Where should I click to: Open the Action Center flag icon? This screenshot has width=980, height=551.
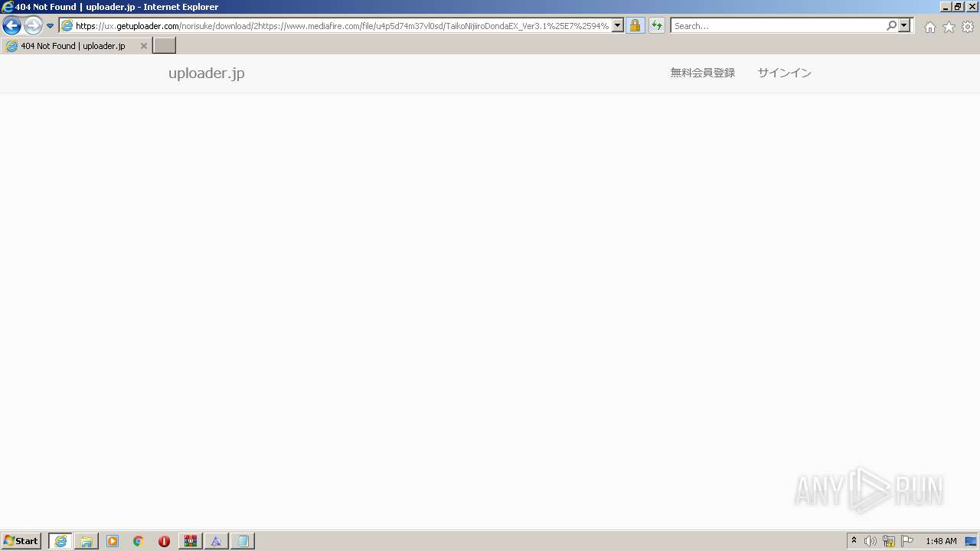(x=907, y=541)
